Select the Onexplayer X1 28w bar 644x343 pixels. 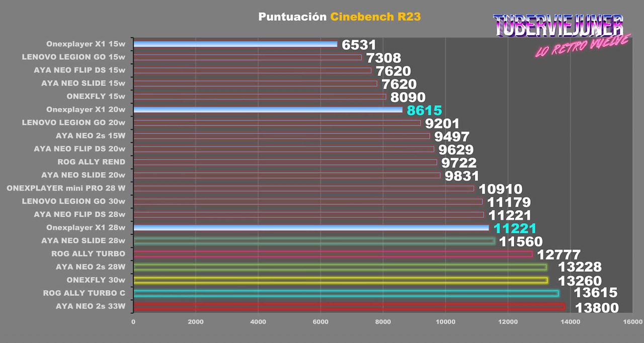pyautogui.click(x=311, y=228)
